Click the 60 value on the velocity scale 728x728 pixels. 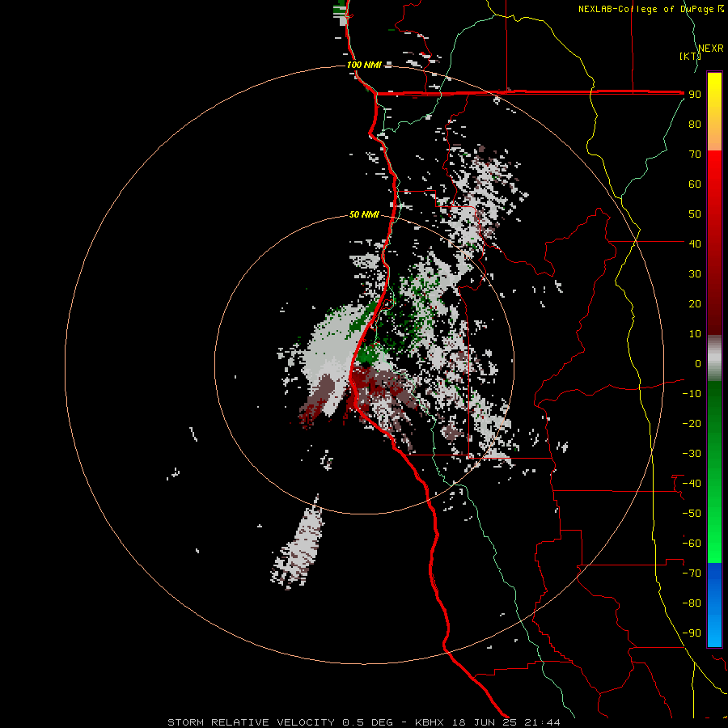[x=695, y=184]
